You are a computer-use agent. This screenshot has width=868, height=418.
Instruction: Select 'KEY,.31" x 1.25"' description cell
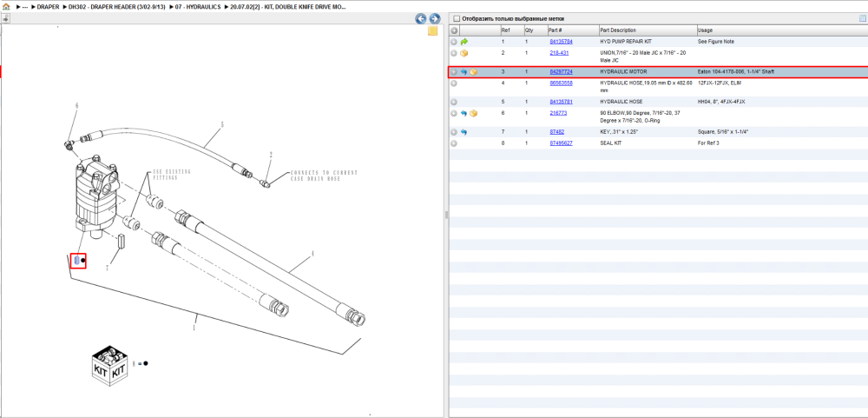[x=620, y=132]
